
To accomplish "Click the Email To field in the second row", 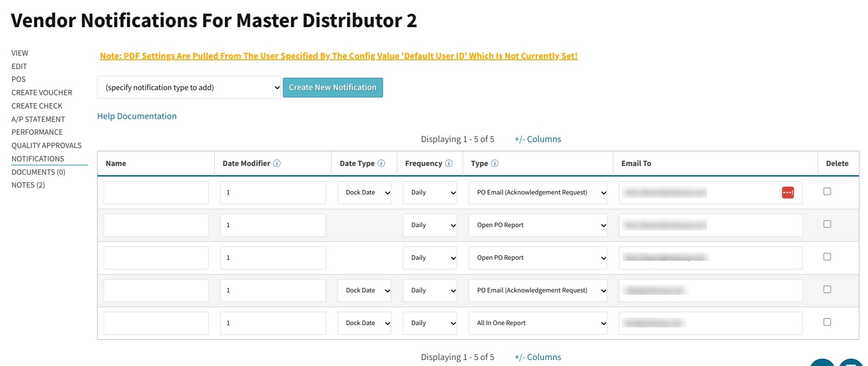I will [x=711, y=225].
